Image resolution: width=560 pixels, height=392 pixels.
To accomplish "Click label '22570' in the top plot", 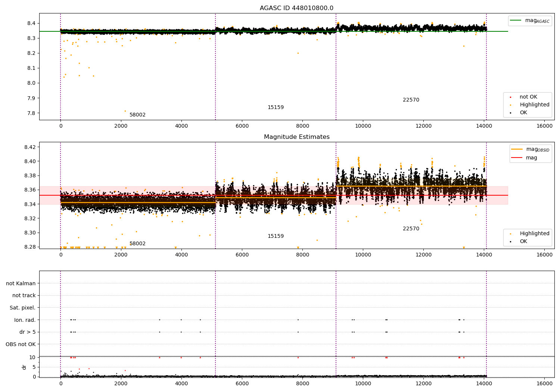I will pos(411,100).
